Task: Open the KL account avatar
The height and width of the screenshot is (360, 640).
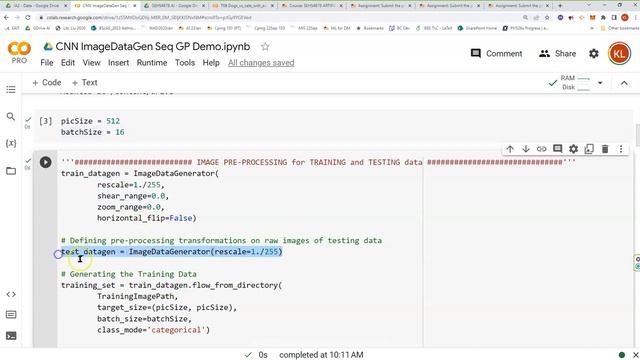Action: pyautogui.click(x=619, y=53)
